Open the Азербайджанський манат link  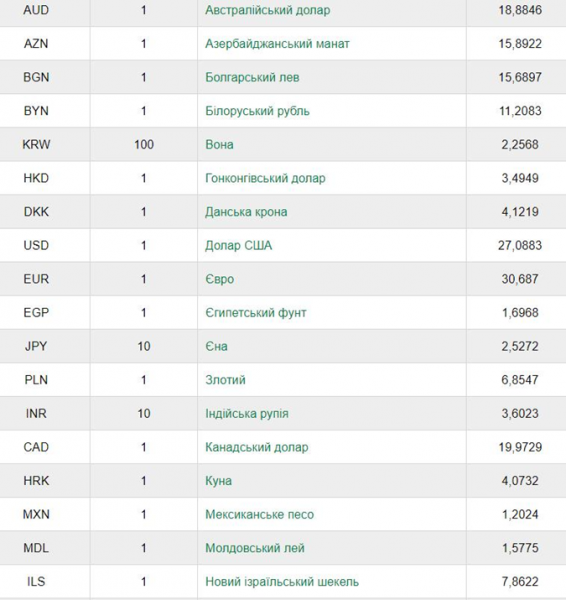[x=277, y=44]
